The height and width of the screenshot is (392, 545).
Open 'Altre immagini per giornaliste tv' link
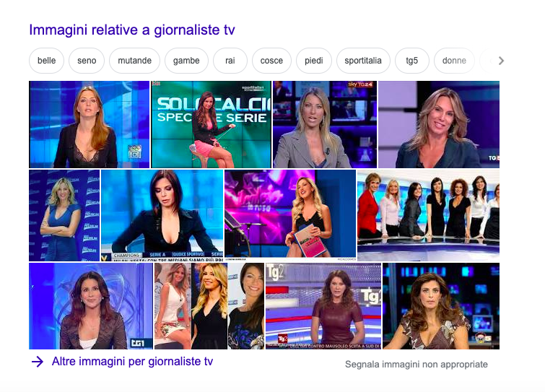click(132, 362)
